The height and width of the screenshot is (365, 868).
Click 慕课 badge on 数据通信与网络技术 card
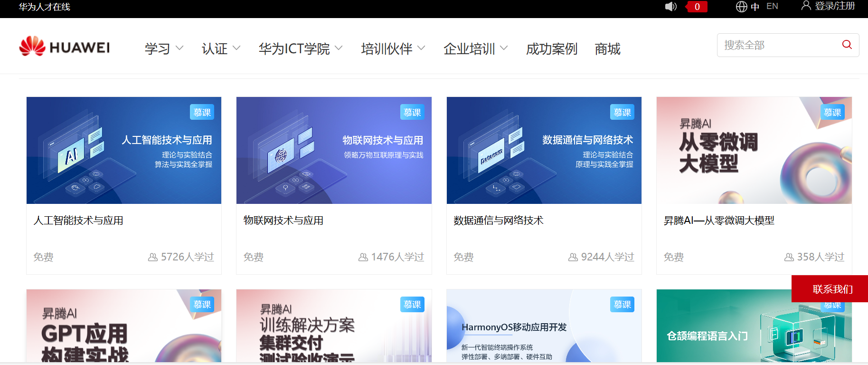click(622, 112)
